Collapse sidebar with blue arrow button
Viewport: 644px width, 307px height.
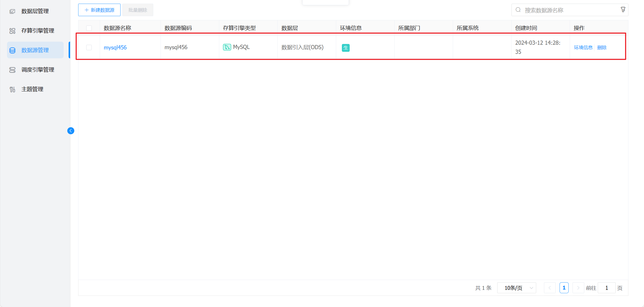[71, 131]
